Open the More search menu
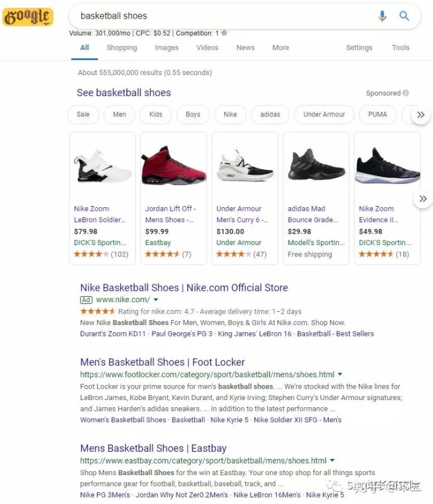The image size is (433, 504). (x=280, y=48)
